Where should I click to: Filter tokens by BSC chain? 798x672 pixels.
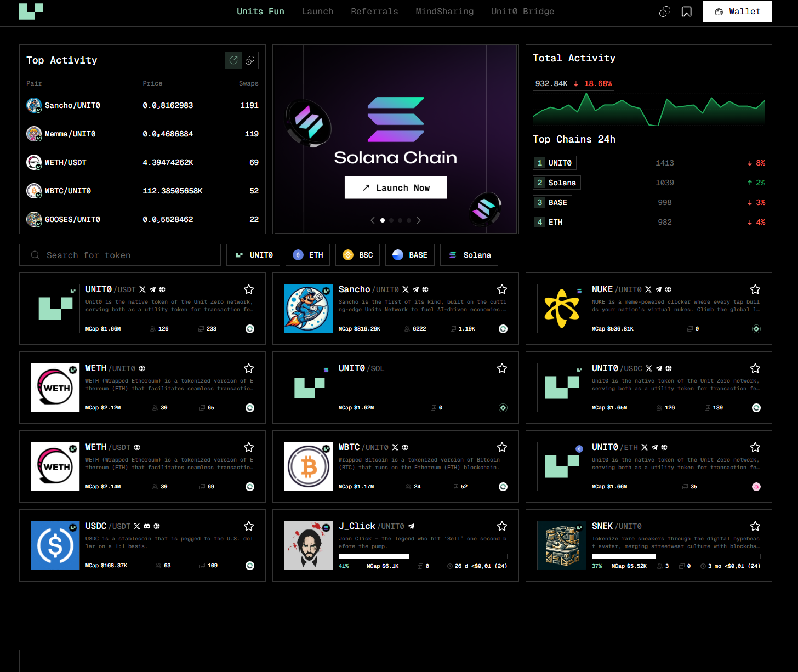click(357, 255)
